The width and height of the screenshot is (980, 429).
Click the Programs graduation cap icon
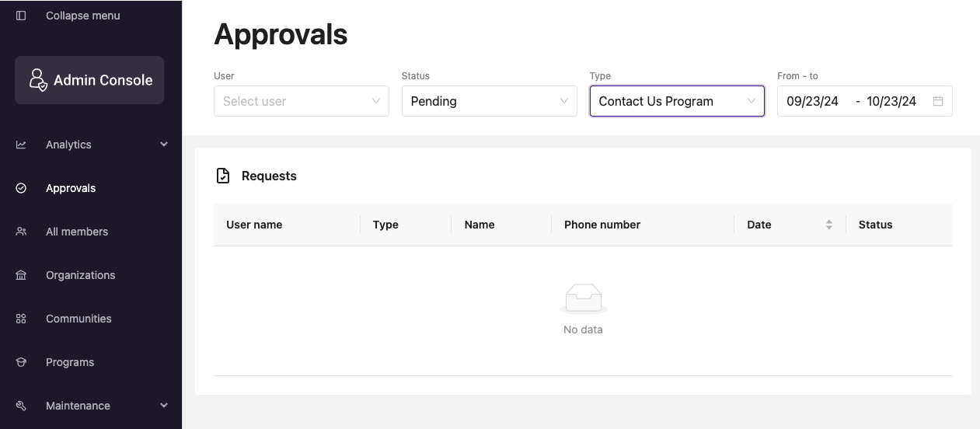(x=21, y=362)
